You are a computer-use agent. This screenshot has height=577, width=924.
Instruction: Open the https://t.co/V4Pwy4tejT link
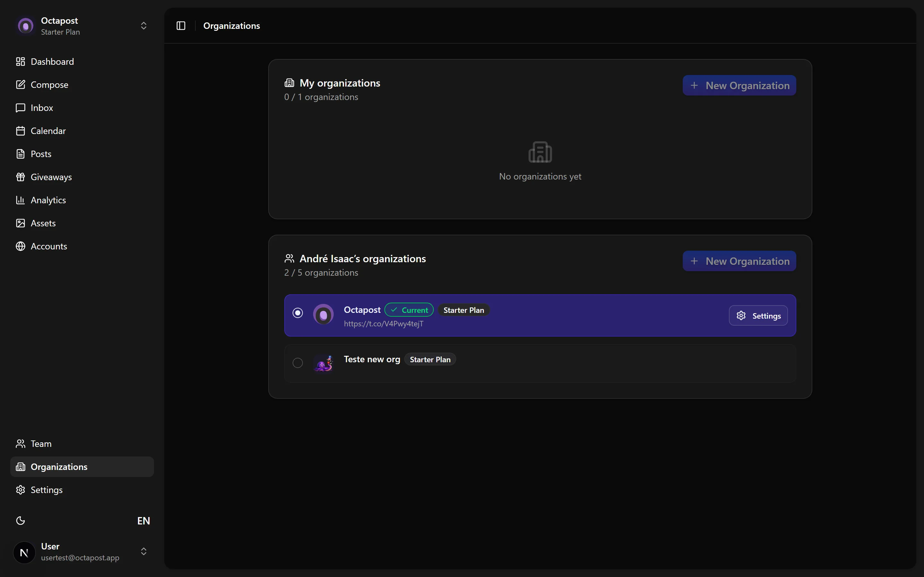[x=383, y=324]
